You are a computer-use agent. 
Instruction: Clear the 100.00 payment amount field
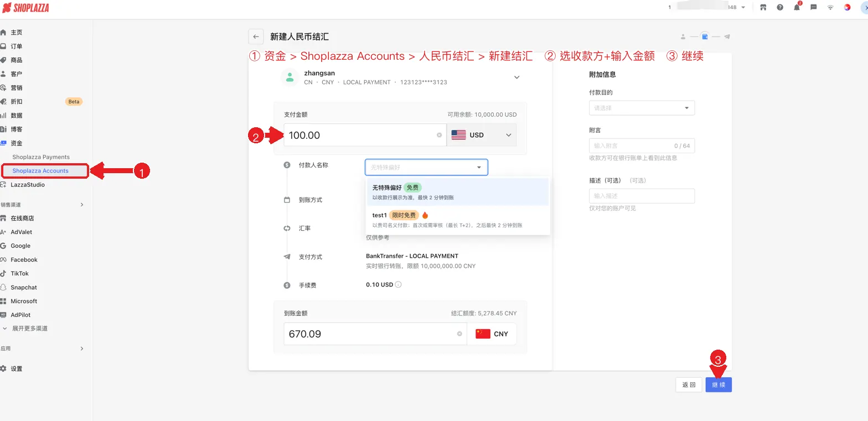(x=440, y=135)
